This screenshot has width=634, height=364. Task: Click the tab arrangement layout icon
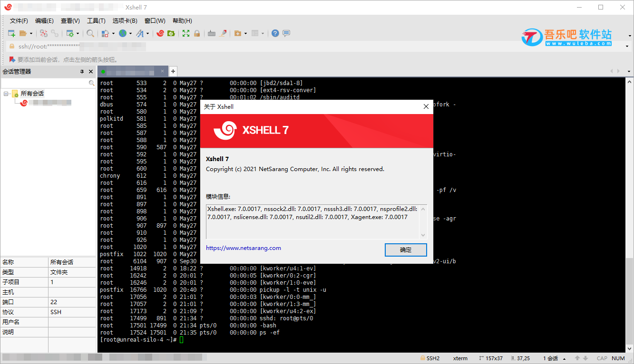(255, 33)
